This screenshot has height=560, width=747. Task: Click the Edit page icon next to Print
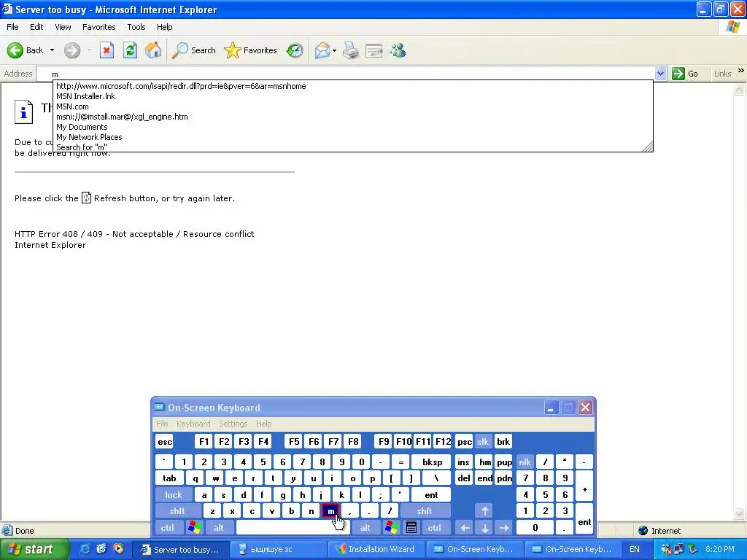374,50
